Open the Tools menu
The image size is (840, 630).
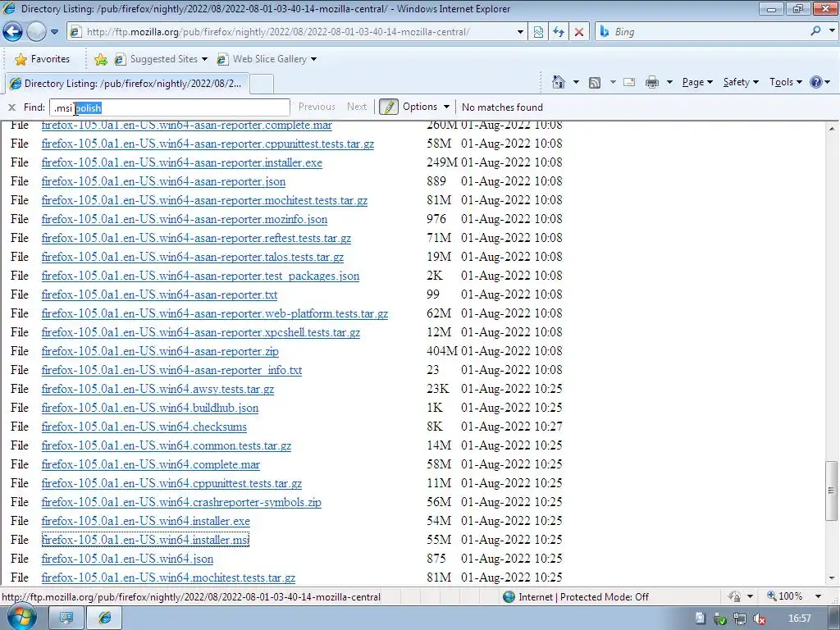coord(785,82)
